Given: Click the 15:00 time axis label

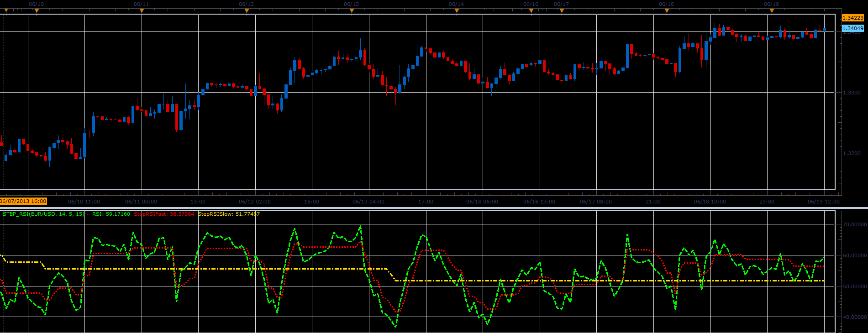Looking at the screenshot, I should coord(311,202).
